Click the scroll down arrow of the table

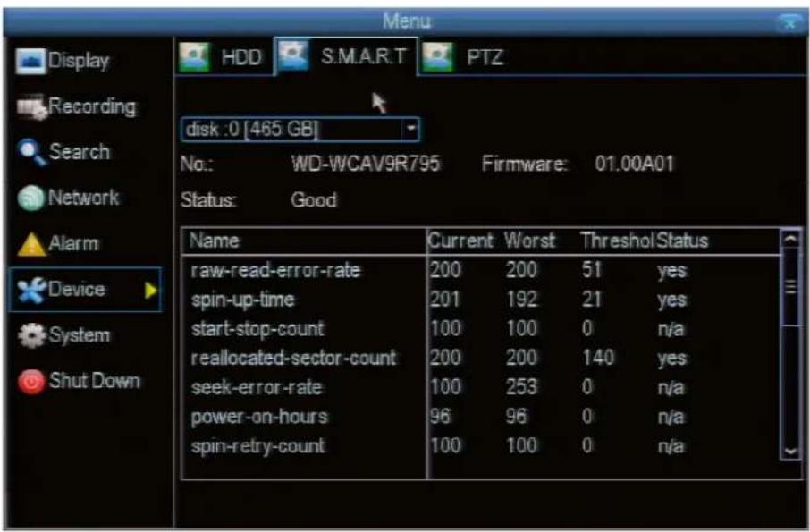point(791,451)
